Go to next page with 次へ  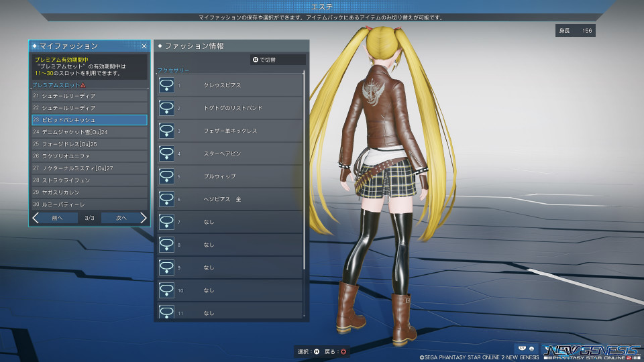click(x=121, y=218)
